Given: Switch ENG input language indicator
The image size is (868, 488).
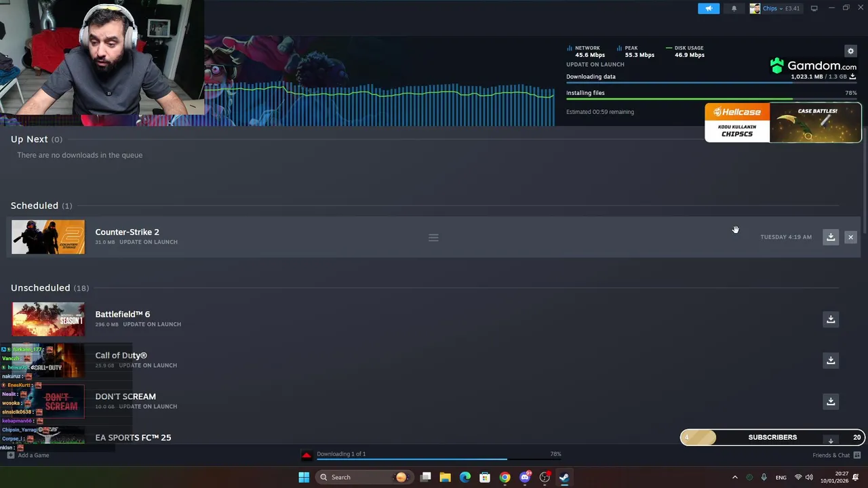Looking at the screenshot, I should 781,477.
